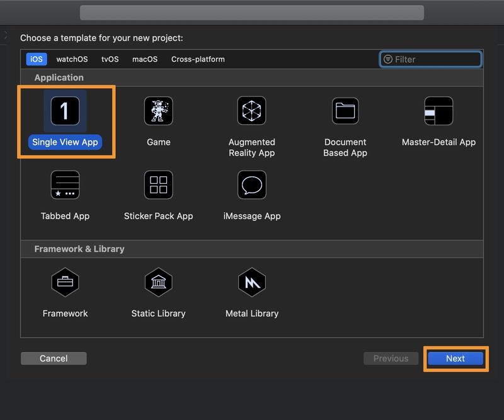Select the Master-Detail App icon

pyautogui.click(x=438, y=111)
